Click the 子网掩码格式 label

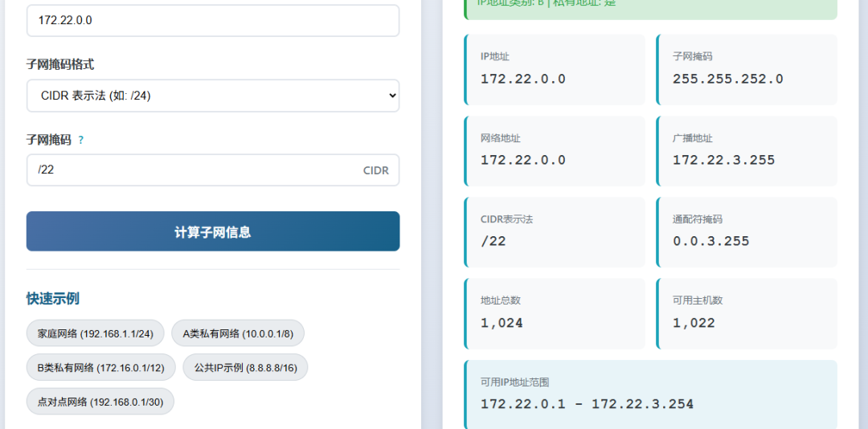click(60, 65)
